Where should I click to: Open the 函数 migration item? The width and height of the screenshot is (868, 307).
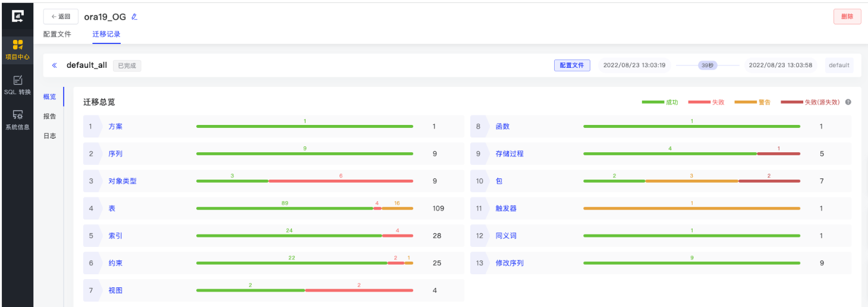coord(502,127)
